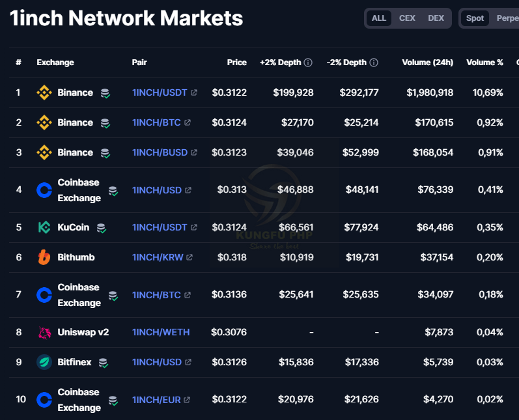Click the reserves badge next to KuCoin
The width and height of the screenshot is (519, 420).
click(x=102, y=228)
